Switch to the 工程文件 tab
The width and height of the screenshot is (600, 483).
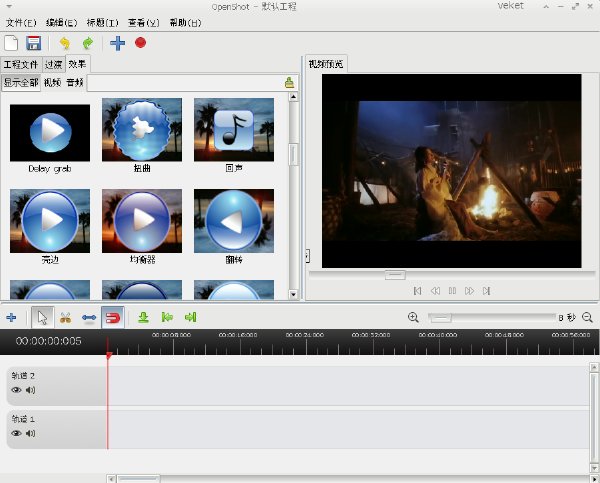click(21, 64)
